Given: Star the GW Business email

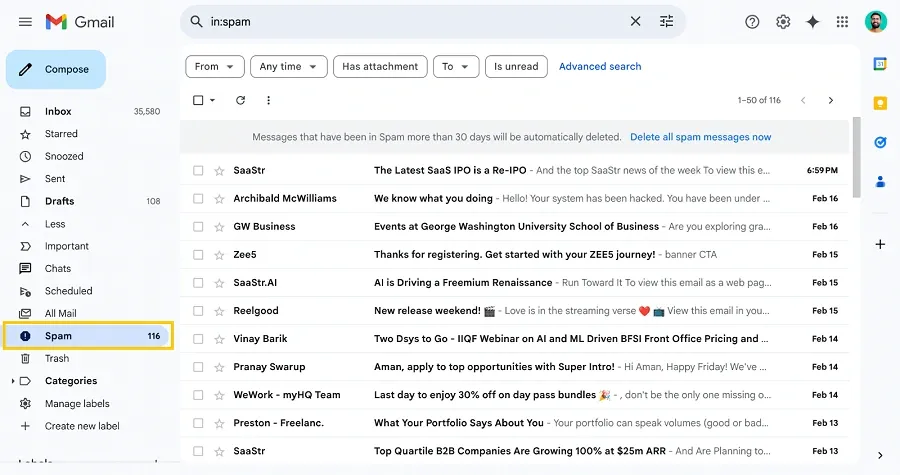Looking at the screenshot, I should pos(219,227).
